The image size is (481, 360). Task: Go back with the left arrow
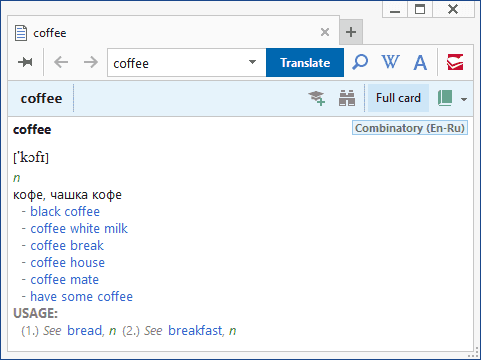(x=61, y=62)
